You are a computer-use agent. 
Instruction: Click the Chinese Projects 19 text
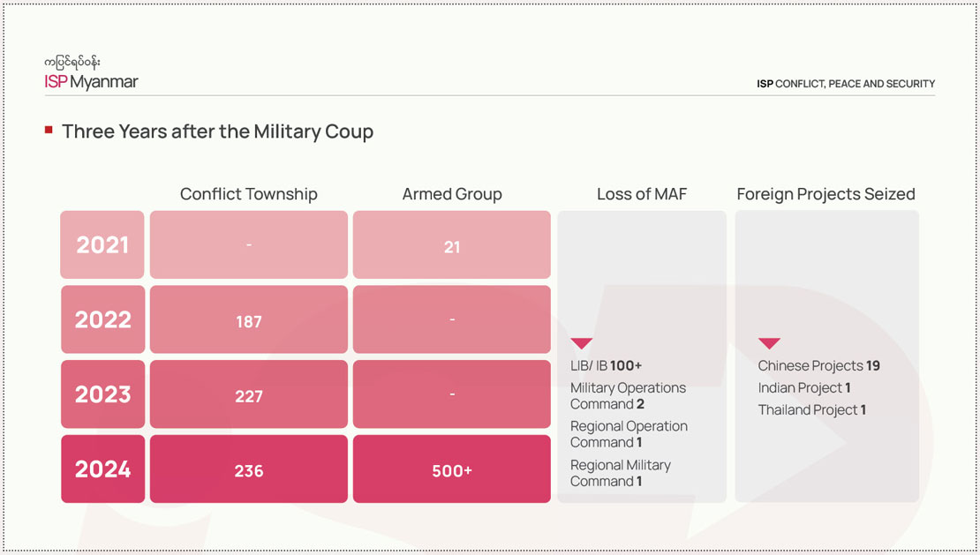pos(818,365)
